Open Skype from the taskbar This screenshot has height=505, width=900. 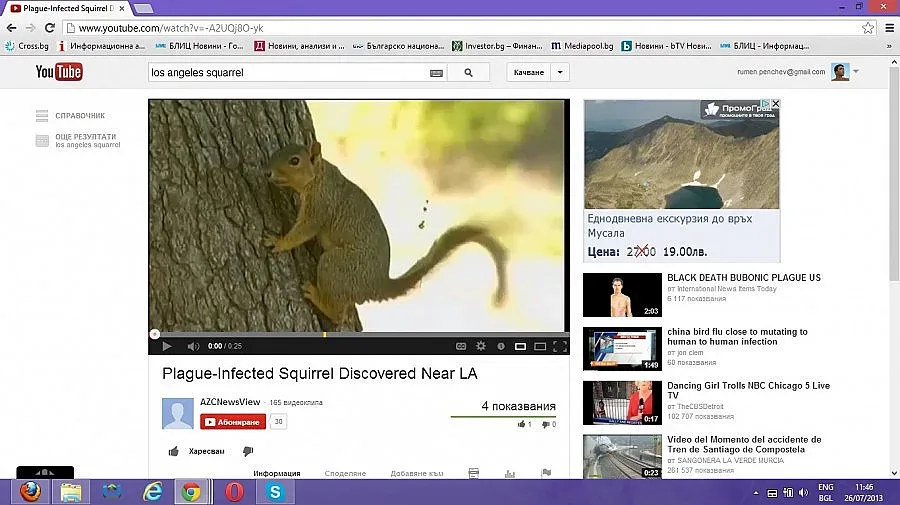pyautogui.click(x=275, y=491)
